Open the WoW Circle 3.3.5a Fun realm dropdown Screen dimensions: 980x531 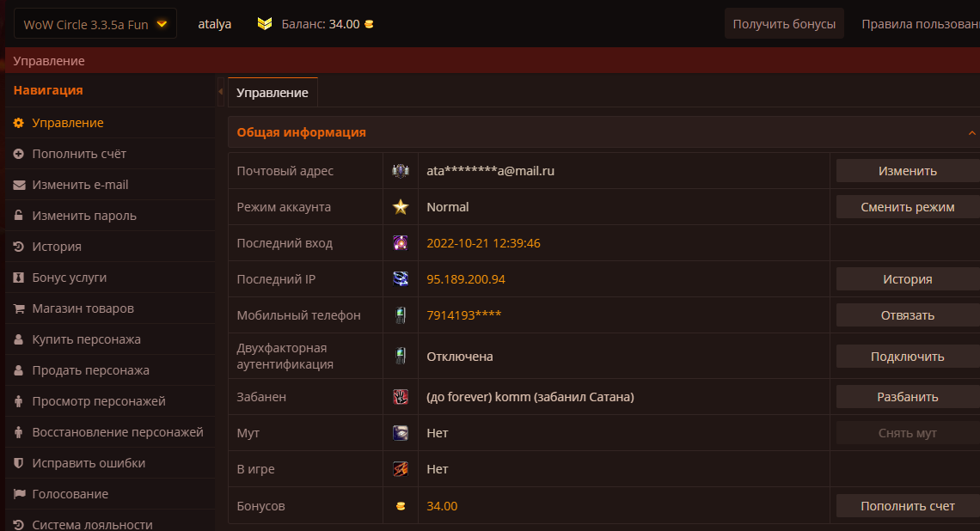(95, 24)
